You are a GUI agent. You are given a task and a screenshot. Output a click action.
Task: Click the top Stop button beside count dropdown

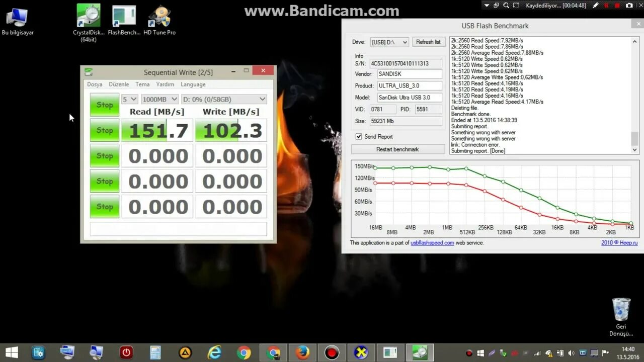click(105, 105)
